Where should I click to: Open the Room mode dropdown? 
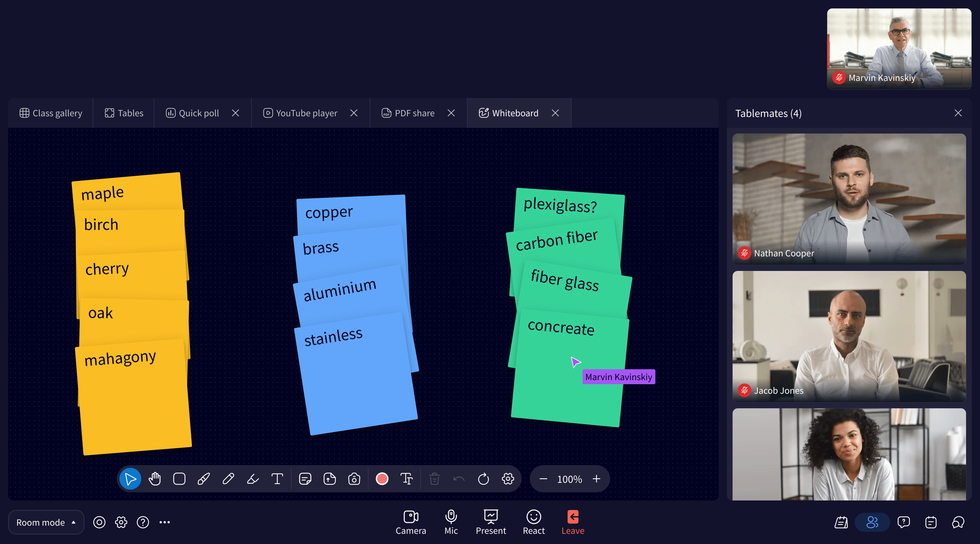(x=46, y=522)
